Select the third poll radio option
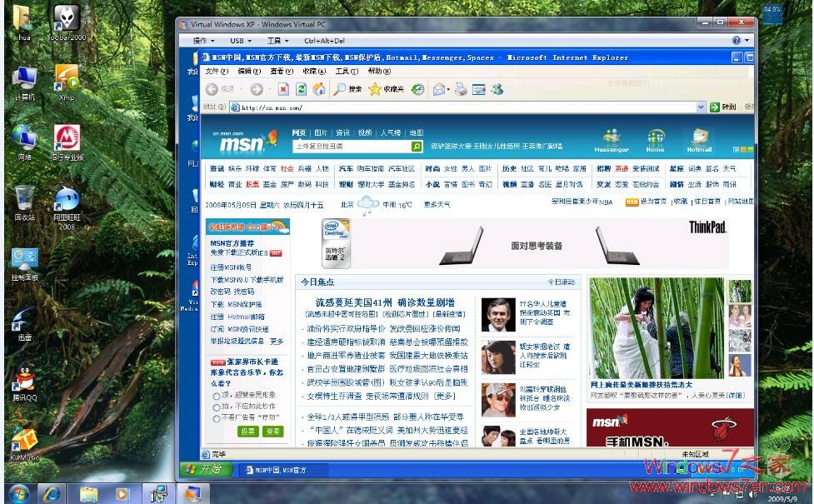The image size is (814, 504). coord(217,418)
